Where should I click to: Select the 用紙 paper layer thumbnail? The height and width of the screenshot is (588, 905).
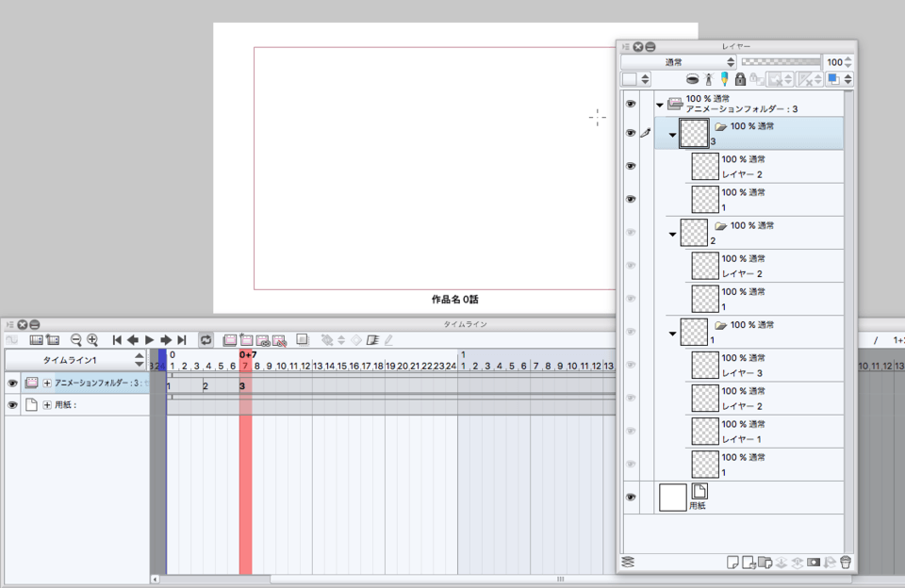coord(673,498)
